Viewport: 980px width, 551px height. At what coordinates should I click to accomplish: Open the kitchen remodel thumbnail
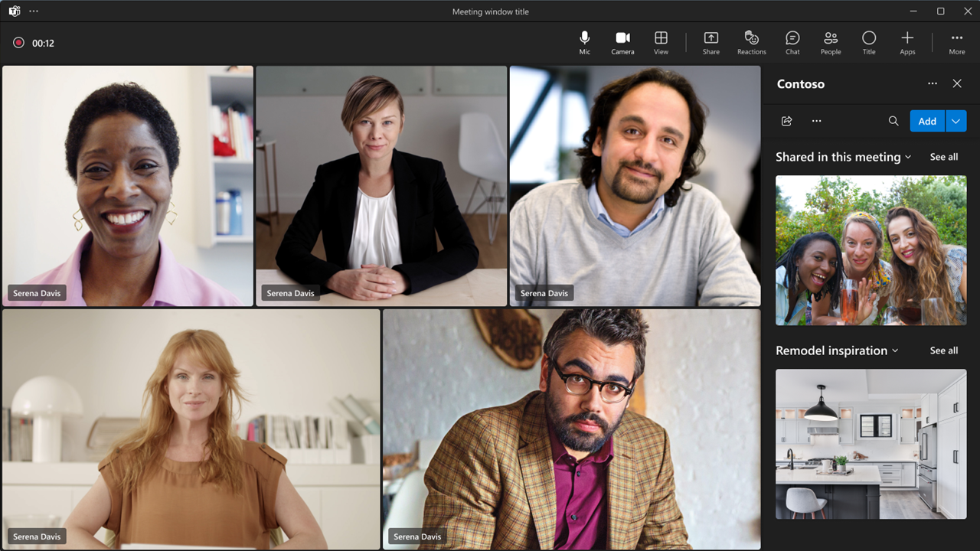tap(871, 444)
